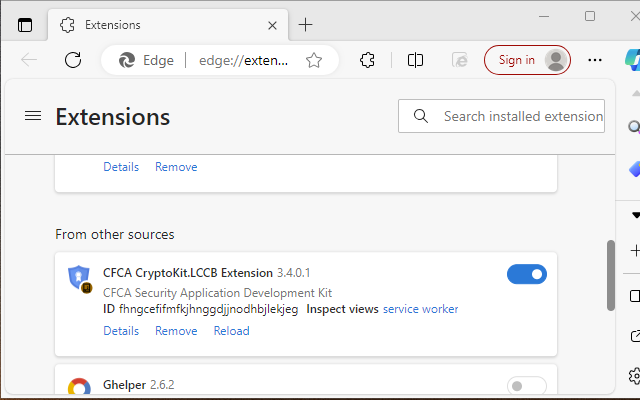Enable the Ghelper extension toggle
This screenshot has width=640, height=400.
527,386
